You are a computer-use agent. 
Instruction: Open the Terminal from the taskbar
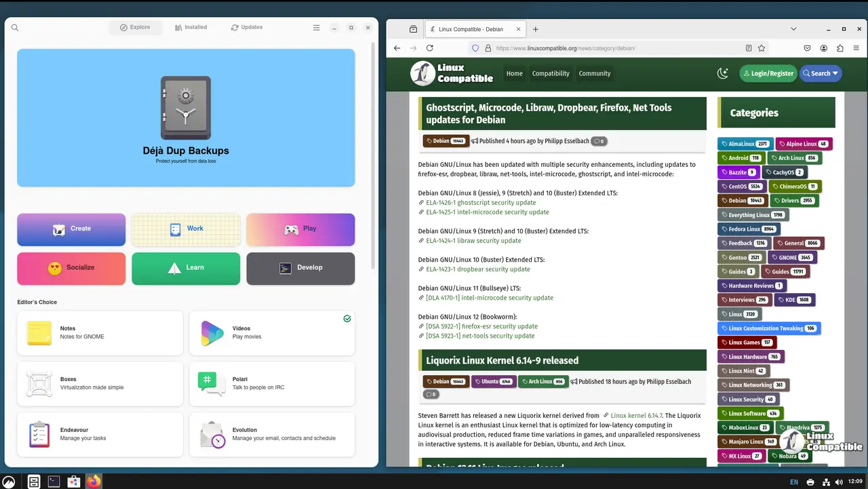[54, 482]
